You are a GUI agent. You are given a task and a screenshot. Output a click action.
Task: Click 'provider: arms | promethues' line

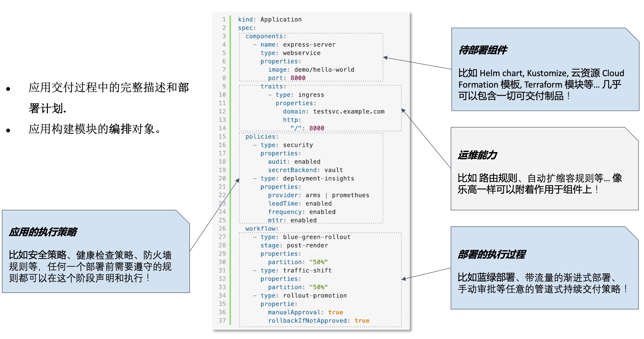(x=318, y=195)
